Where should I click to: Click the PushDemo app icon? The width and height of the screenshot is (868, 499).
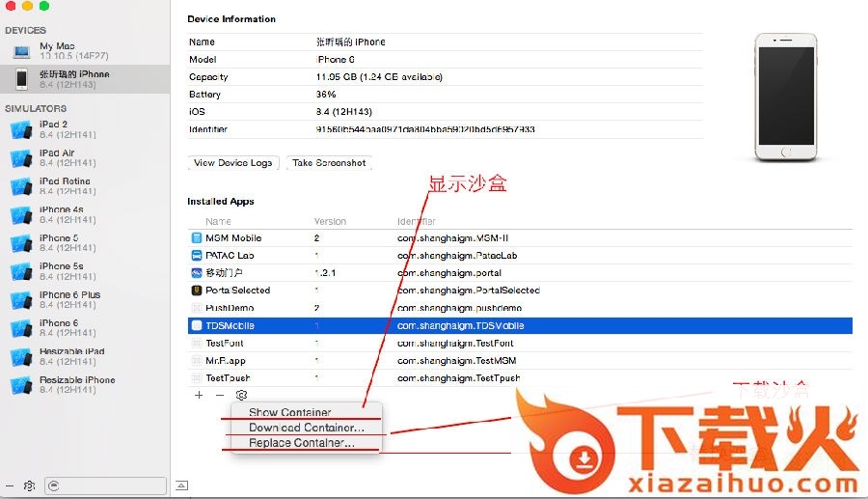[x=197, y=308]
